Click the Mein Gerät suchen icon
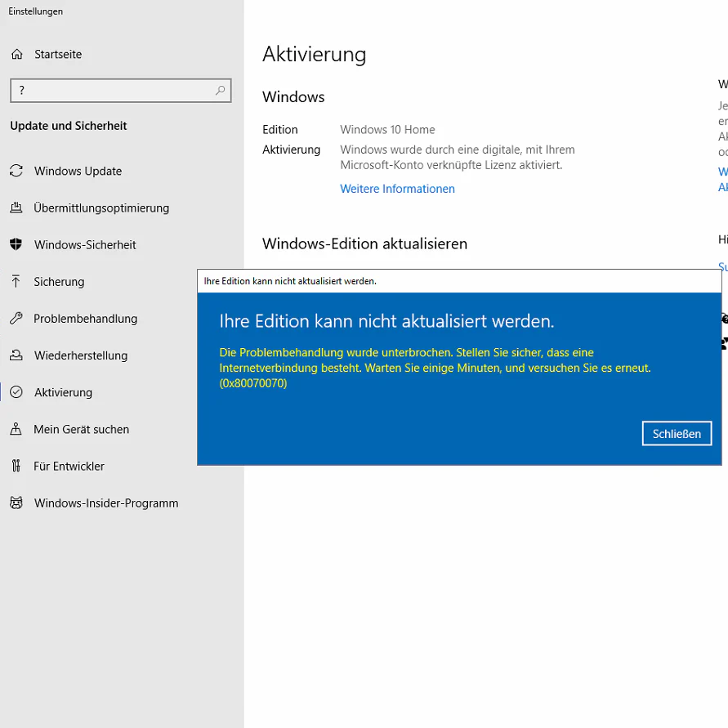Screen dimensions: 728x728 [x=16, y=429]
